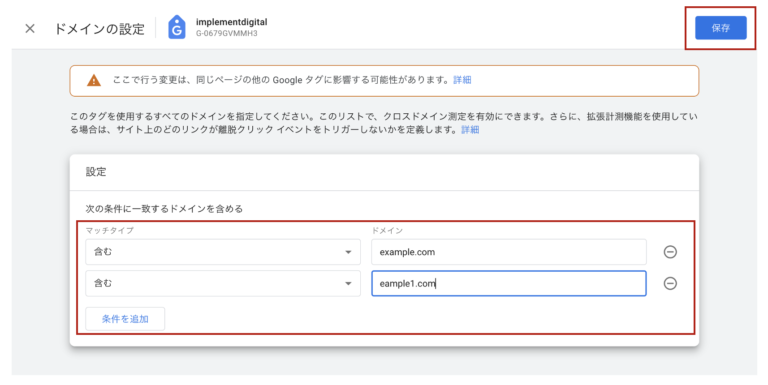Click 条件を追加 to add a condition
The height and width of the screenshot is (385, 768).
125,319
